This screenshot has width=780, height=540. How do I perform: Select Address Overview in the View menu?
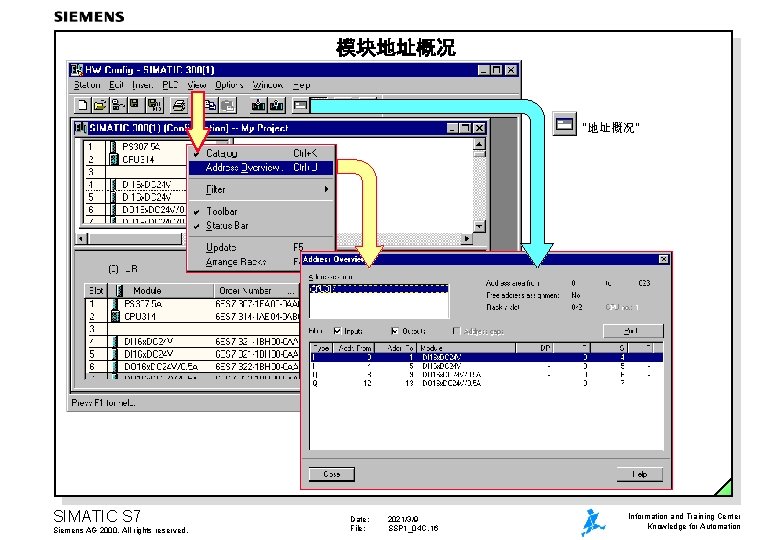click(261, 168)
